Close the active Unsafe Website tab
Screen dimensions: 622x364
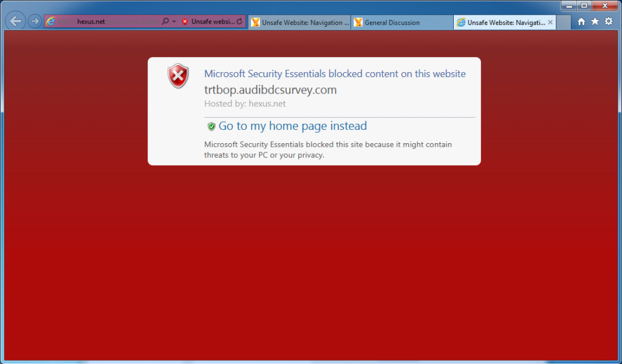click(x=550, y=22)
